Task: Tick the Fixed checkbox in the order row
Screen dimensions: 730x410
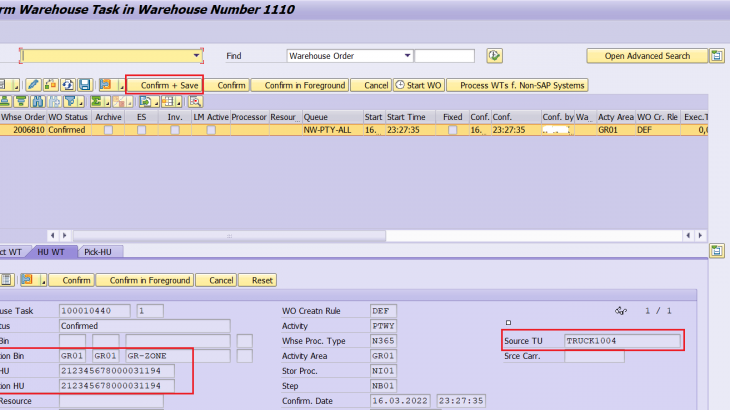Action: point(453,130)
